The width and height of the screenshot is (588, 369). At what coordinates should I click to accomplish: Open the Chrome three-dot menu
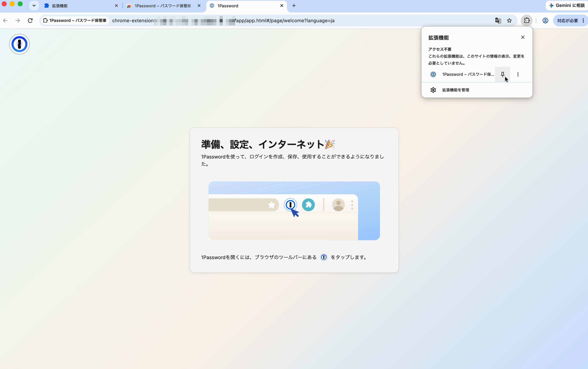[x=583, y=21]
